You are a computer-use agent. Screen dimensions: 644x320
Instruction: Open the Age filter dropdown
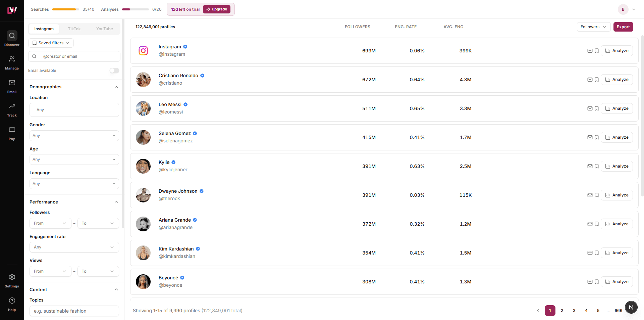(x=74, y=159)
